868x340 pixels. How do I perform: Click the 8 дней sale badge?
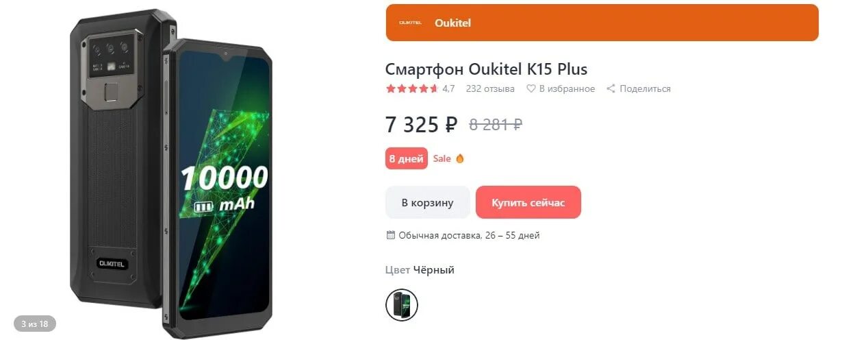pyautogui.click(x=407, y=158)
